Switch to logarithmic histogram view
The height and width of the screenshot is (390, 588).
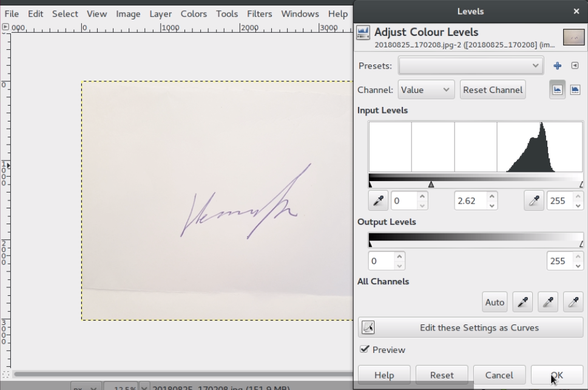pos(575,90)
